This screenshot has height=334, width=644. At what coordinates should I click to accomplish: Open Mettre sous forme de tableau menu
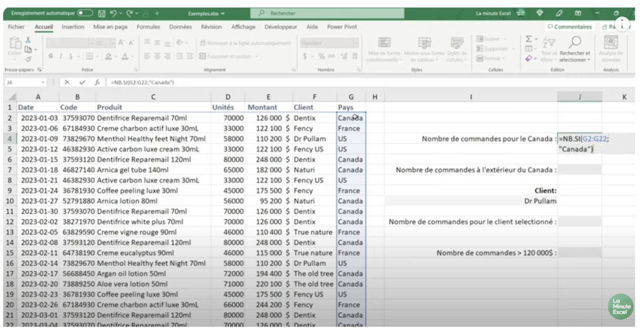(424, 50)
